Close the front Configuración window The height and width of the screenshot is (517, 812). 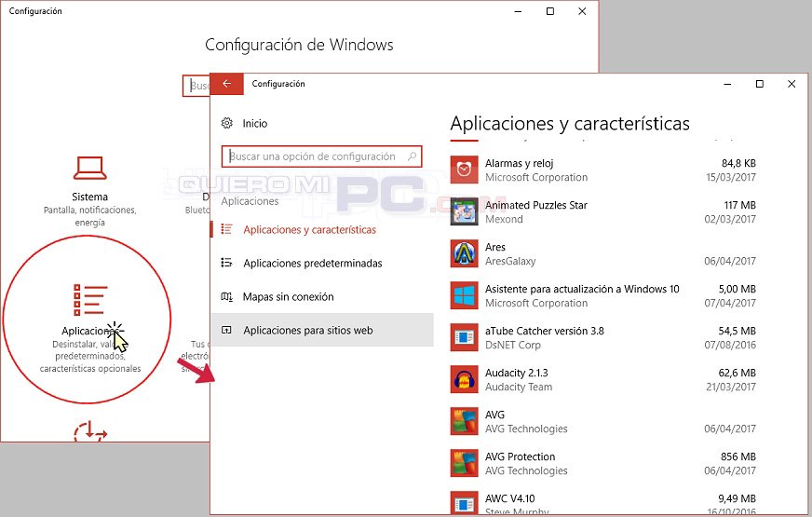[x=792, y=84]
